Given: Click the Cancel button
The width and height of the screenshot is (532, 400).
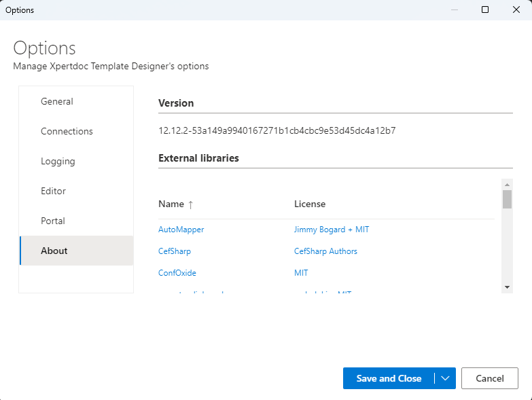Looking at the screenshot, I should click(x=490, y=378).
